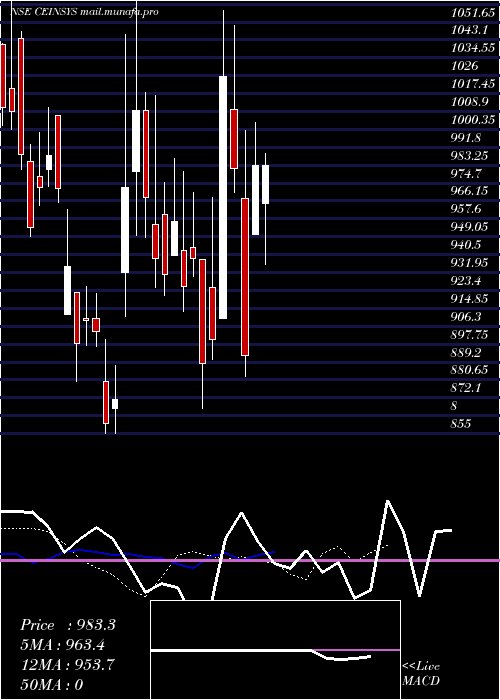The height and width of the screenshot is (700, 500).
Task: Select the 872.1 price label
Action: point(466,388)
